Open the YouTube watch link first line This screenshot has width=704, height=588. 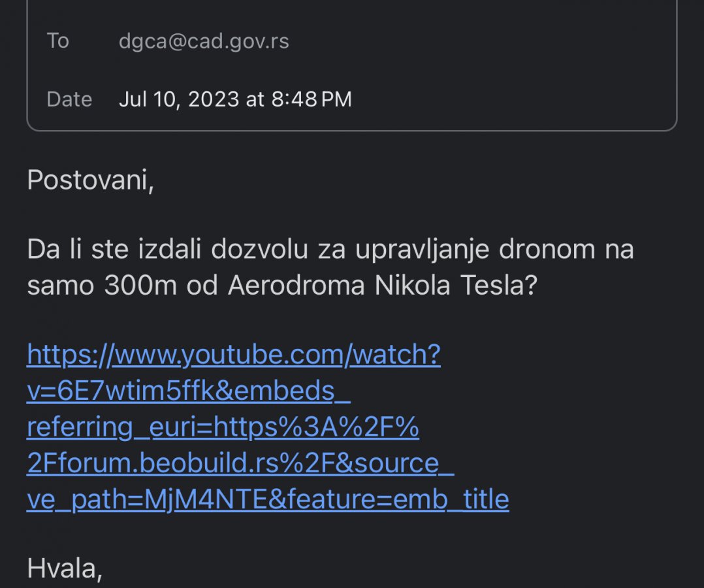pos(233,355)
